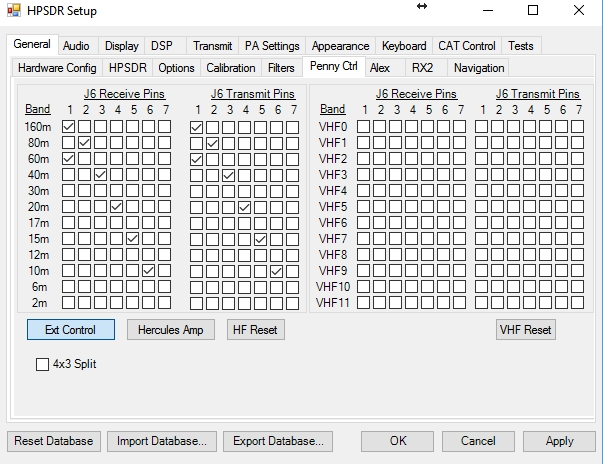Uncheck 10m J6 Receive pin 6
This screenshot has width=603, height=464.
pos(149,271)
